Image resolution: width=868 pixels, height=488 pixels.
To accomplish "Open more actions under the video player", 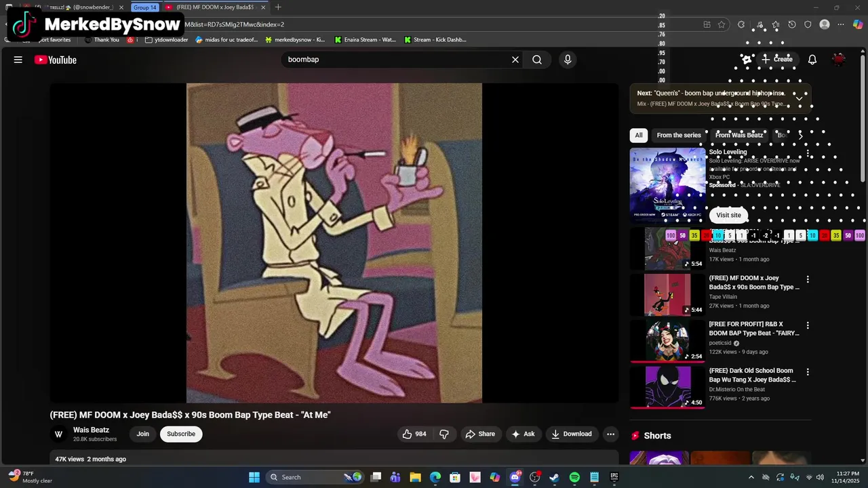I will [x=610, y=434].
